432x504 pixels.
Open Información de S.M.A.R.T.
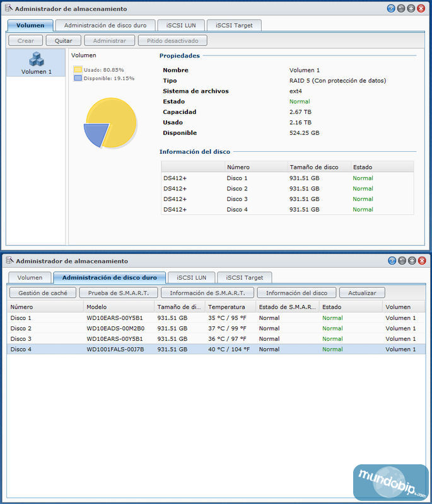click(x=207, y=293)
